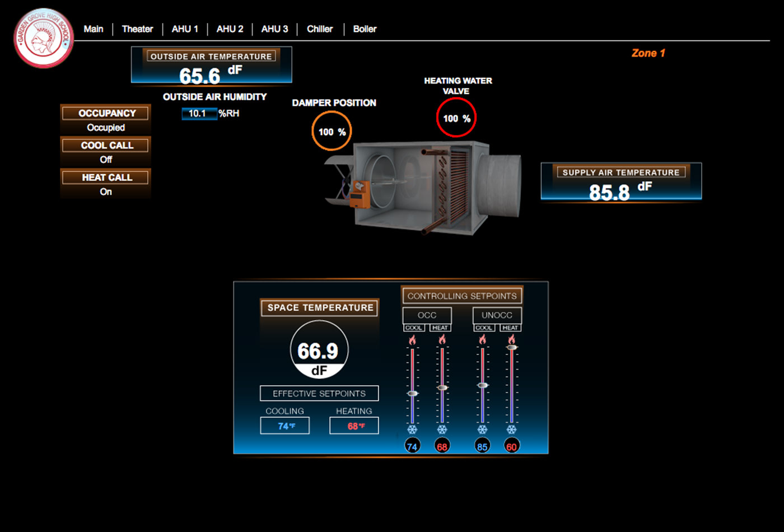The width and height of the screenshot is (784, 532).
Task: Click the UNOCC setpoints header
Action: pos(497,315)
